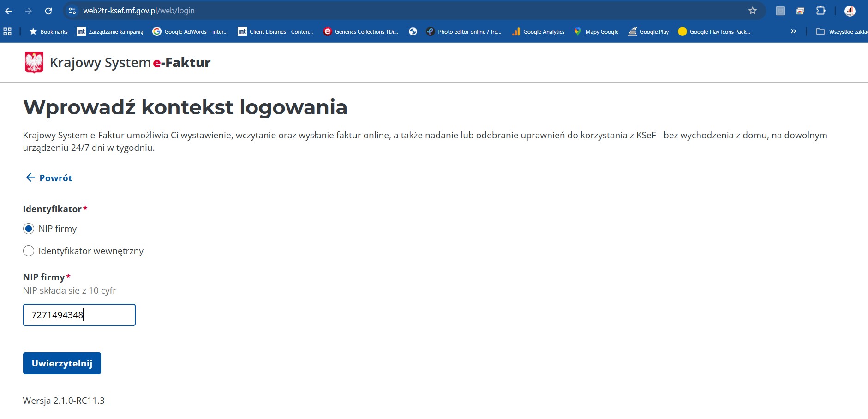The width and height of the screenshot is (868, 419).
Task: Open the Google Play bookmark
Action: 648,31
